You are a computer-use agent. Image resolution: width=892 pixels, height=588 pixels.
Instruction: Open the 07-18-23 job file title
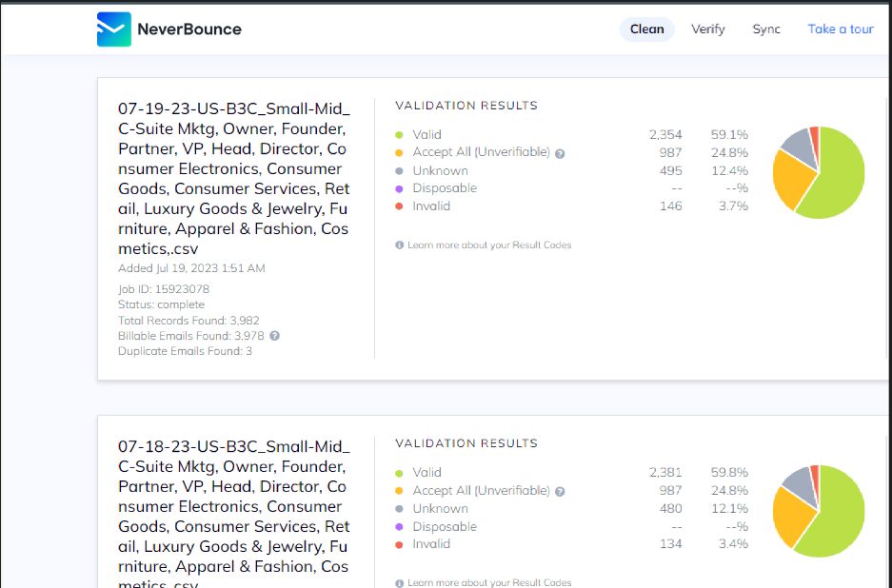coord(233,516)
